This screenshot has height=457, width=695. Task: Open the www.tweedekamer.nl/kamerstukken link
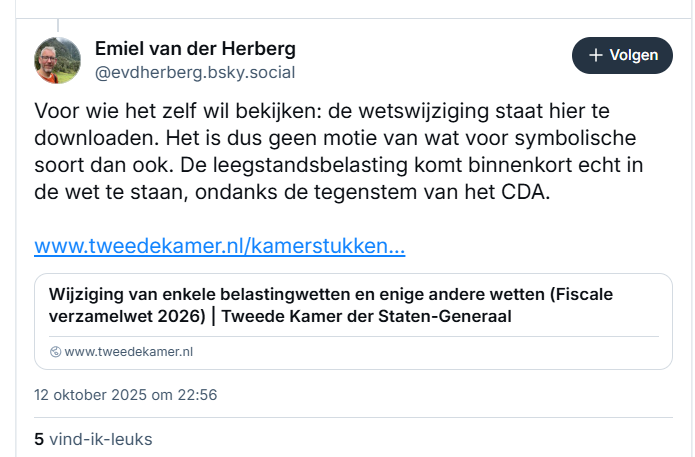(x=219, y=246)
